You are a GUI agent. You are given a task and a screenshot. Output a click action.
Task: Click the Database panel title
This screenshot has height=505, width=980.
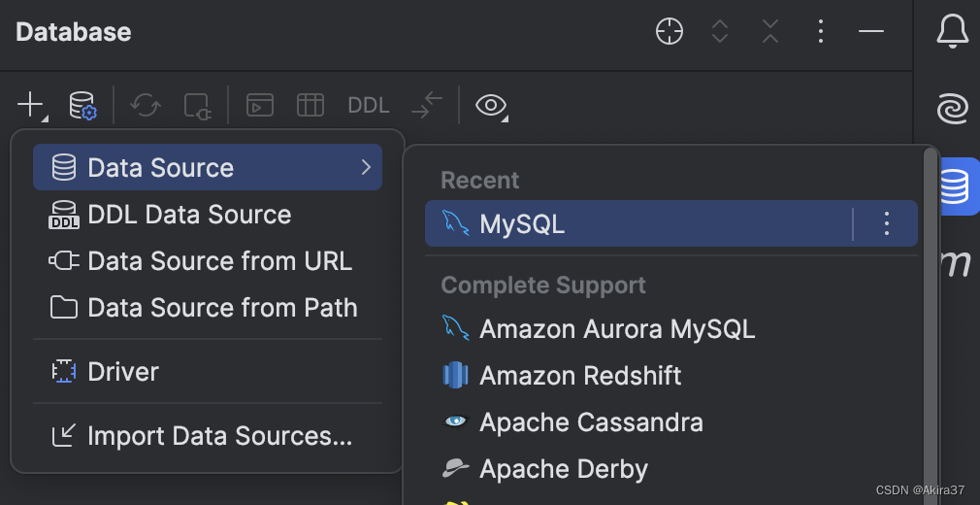point(73,32)
